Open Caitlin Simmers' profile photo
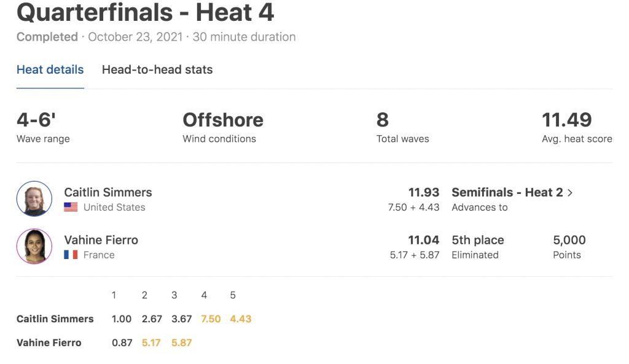This screenshot has width=629, height=364. (34, 199)
